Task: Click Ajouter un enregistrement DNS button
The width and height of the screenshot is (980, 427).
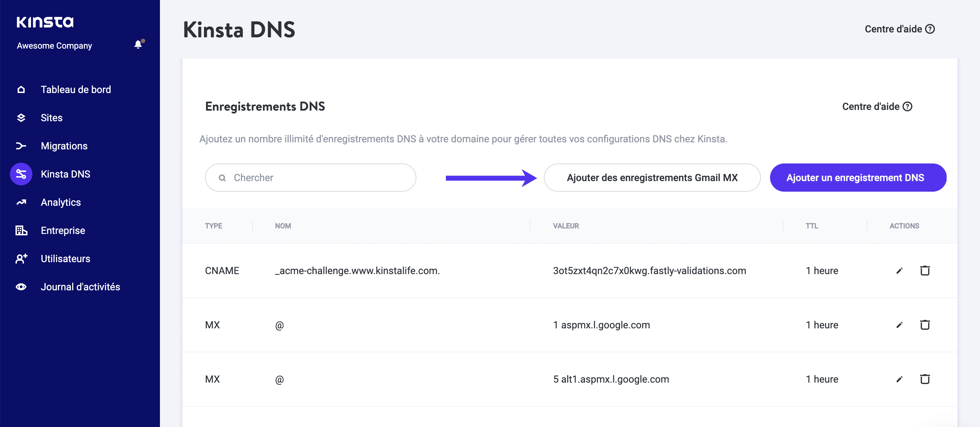Action: (x=858, y=178)
